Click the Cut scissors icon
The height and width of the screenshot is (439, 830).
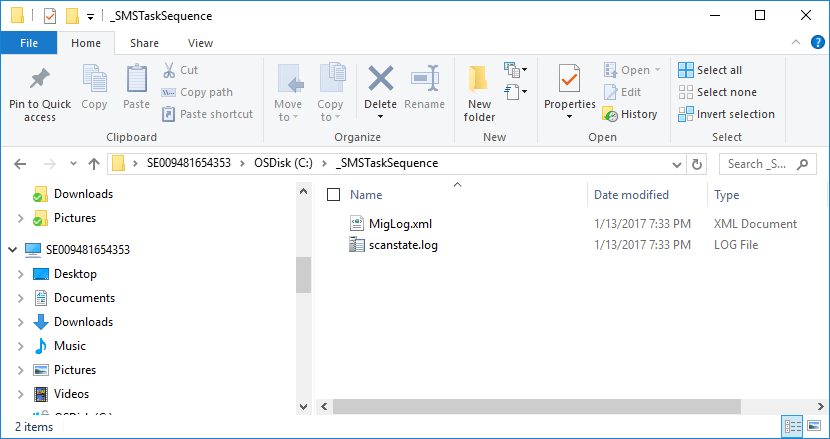click(169, 70)
